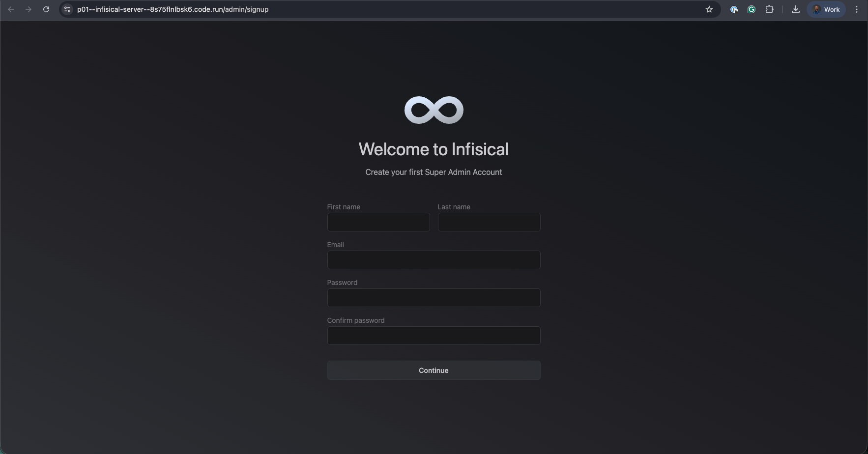Viewport: 868px width, 454px height.
Task: Open the Extensions puzzle icon
Action: click(769, 9)
